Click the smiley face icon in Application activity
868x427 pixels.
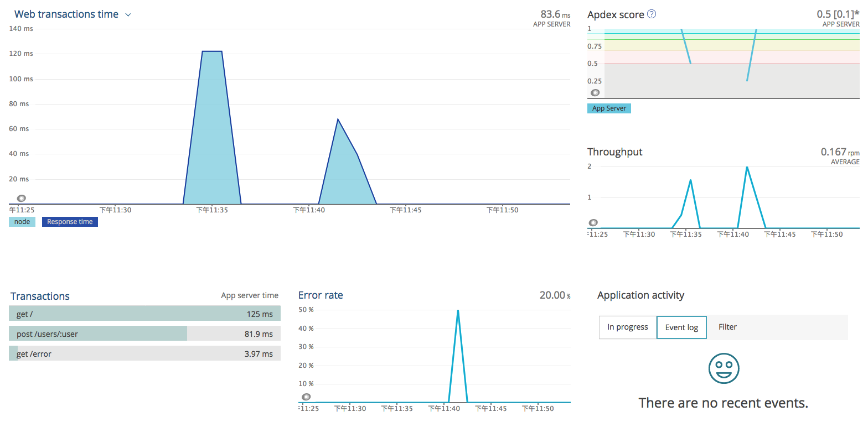[x=724, y=368]
